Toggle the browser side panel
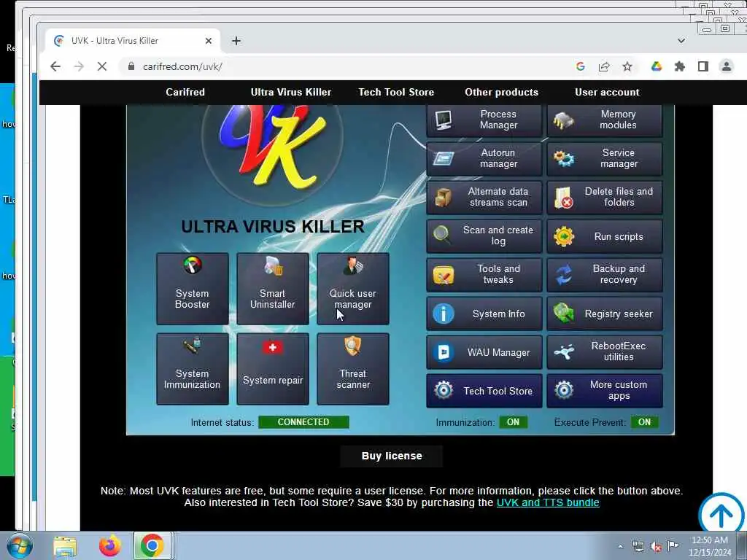Viewport: 747px width, 560px height. point(703,66)
